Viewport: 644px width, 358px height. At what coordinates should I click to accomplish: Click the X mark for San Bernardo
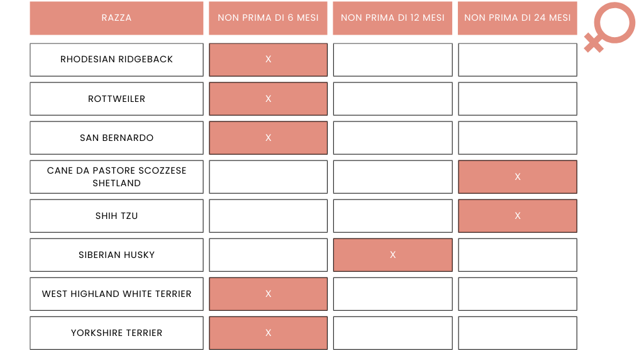268,138
